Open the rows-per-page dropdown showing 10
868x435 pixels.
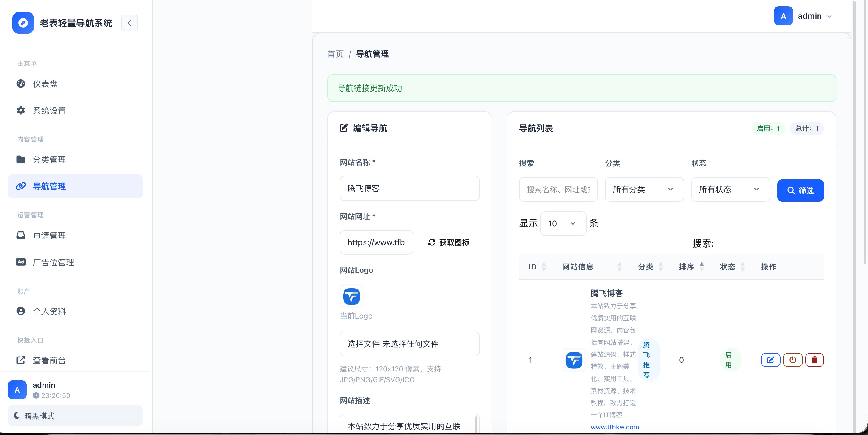click(563, 223)
